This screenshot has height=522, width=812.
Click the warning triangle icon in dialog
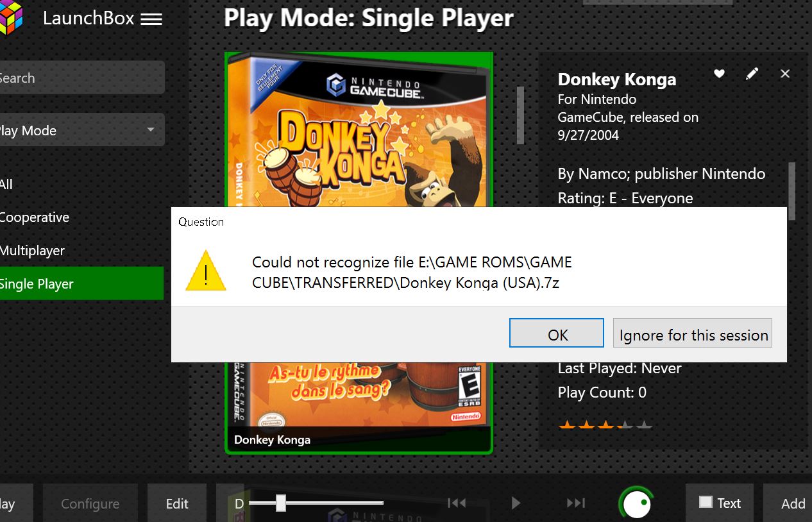point(205,271)
